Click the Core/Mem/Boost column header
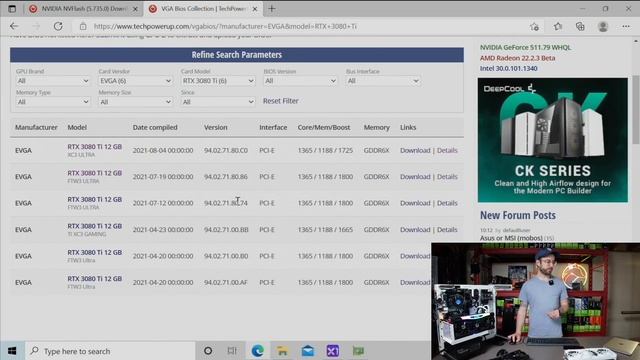640x360 pixels. click(x=324, y=127)
